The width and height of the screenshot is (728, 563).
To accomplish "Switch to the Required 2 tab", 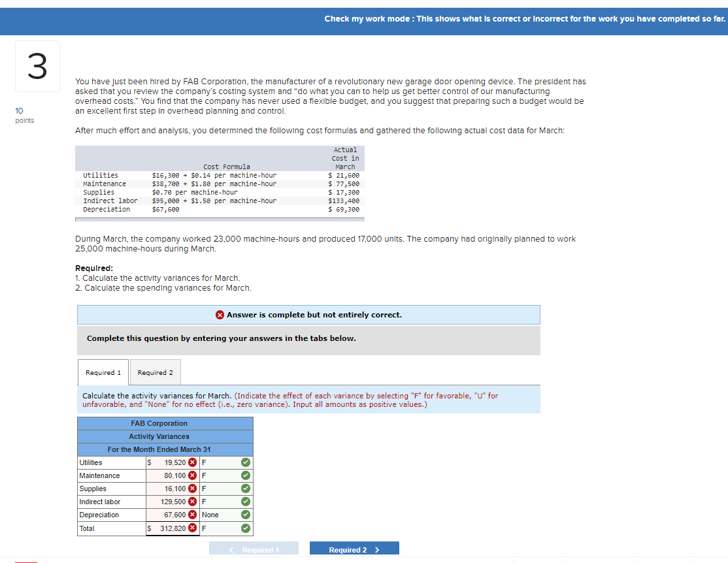I will (155, 372).
